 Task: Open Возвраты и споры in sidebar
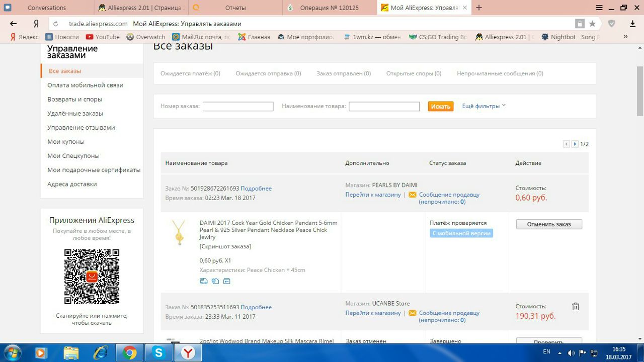click(x=74, y=99)
